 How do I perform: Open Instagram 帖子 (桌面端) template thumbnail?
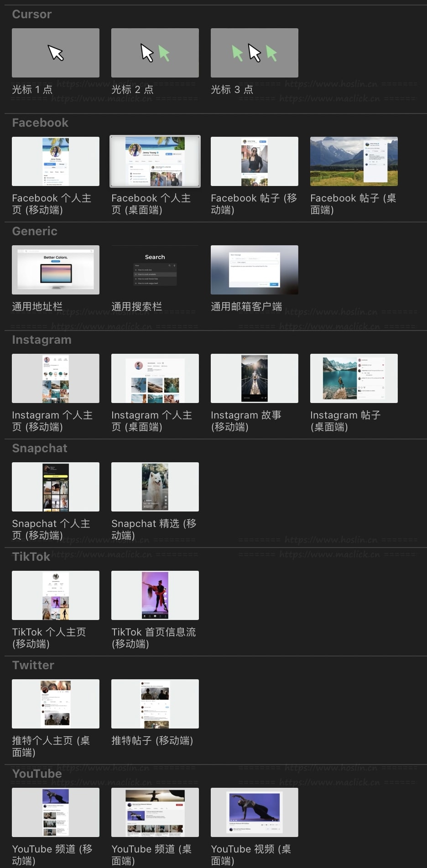click(x=354, y=378)
